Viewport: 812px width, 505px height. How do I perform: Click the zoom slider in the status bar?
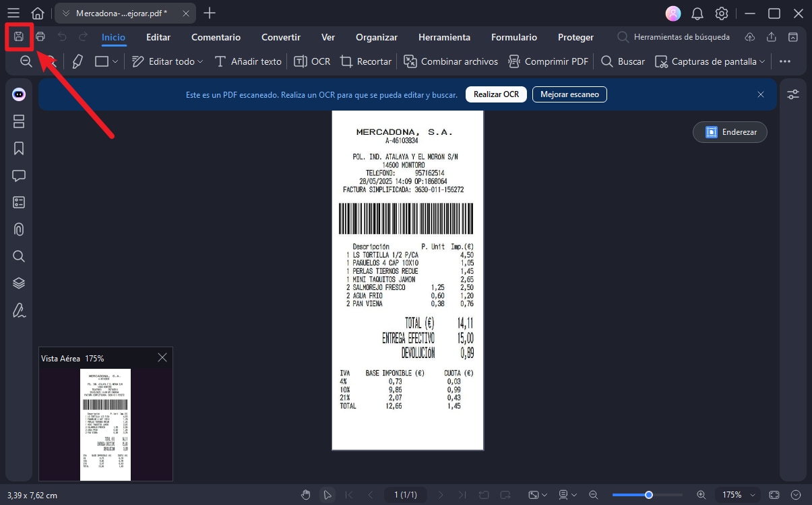pyautogui.click(x=648, y=495)
